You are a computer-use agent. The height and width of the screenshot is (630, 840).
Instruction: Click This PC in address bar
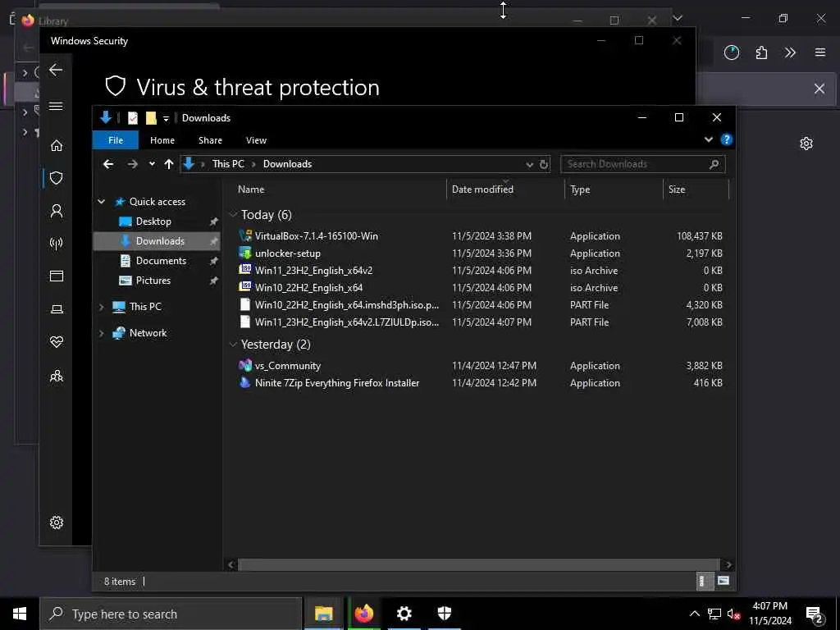[228, 164]
